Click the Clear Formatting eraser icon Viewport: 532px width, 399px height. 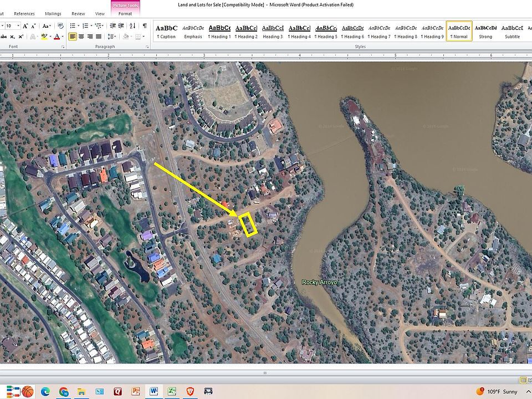(61, 26)
